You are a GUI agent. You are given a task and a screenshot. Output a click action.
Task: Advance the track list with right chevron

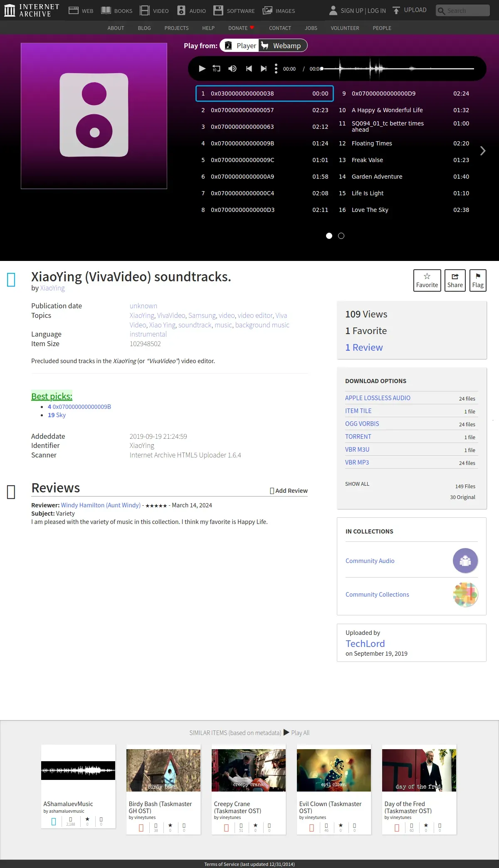[483, 151]
